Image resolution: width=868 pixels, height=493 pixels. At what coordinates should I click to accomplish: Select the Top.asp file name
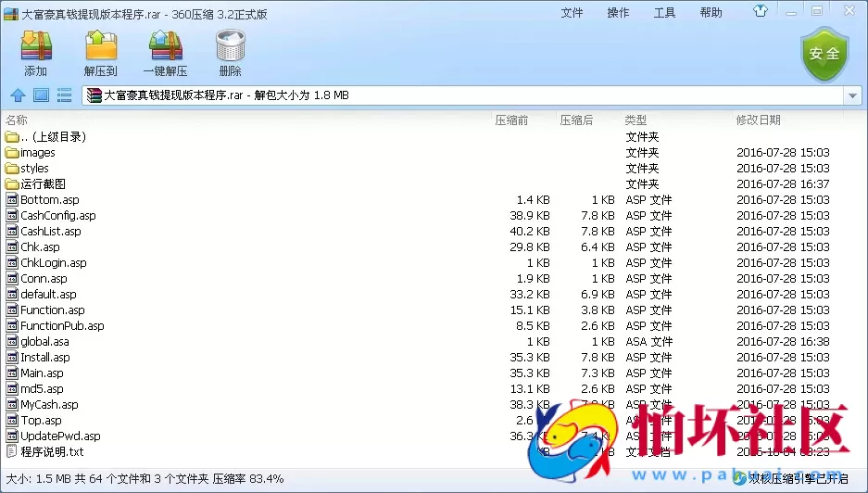point(41,421)
